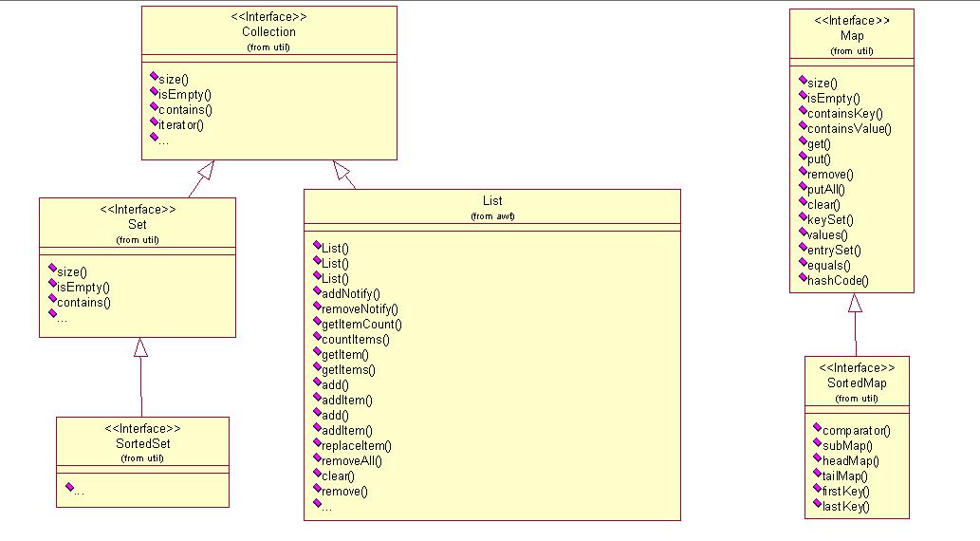Select remove() in the List class

pos(344,492)
